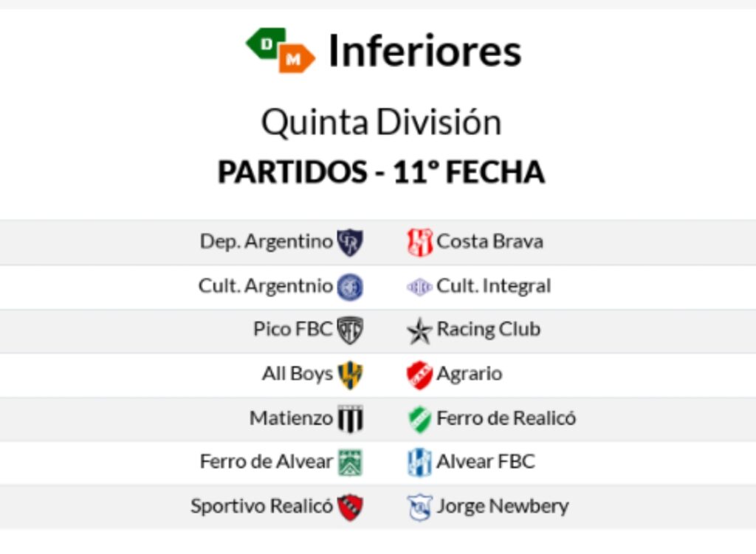Click the Costa Brava club crest

coord(419,242)
